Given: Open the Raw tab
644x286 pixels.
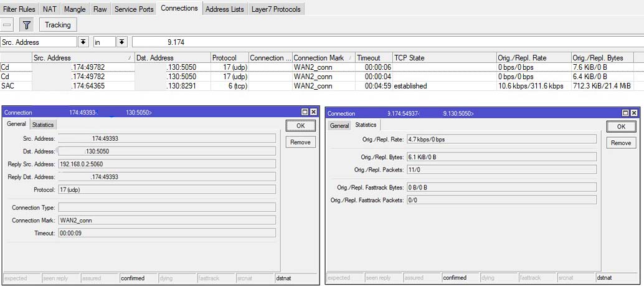Looking at the screenshot, I should pos(100,9).
